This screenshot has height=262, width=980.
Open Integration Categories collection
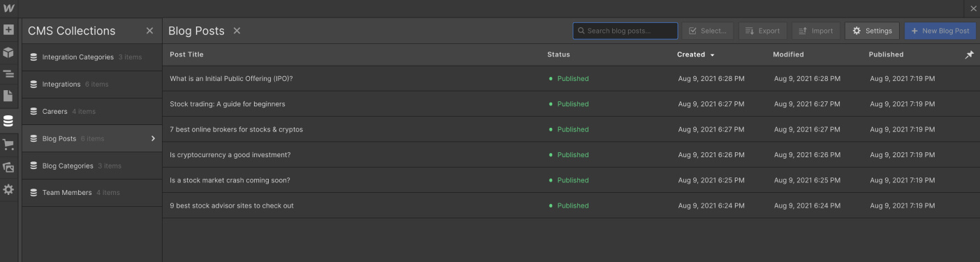[x=92, y=57]
